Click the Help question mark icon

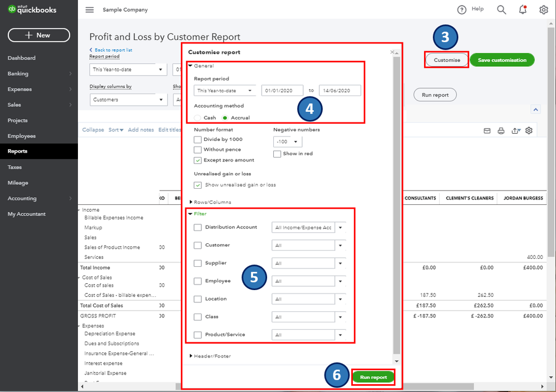[x=461, y=10]
